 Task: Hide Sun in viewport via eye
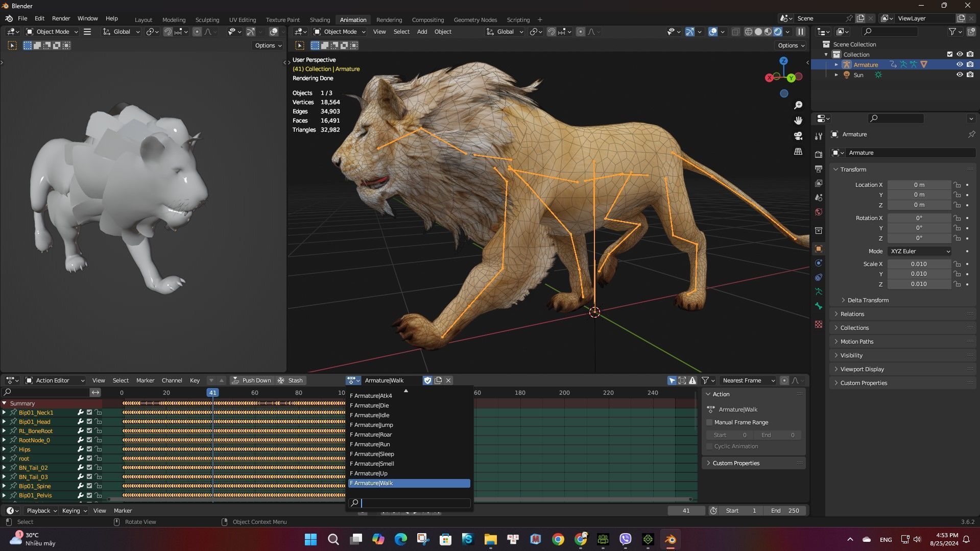pyautogui.click(x=960, y=75)
